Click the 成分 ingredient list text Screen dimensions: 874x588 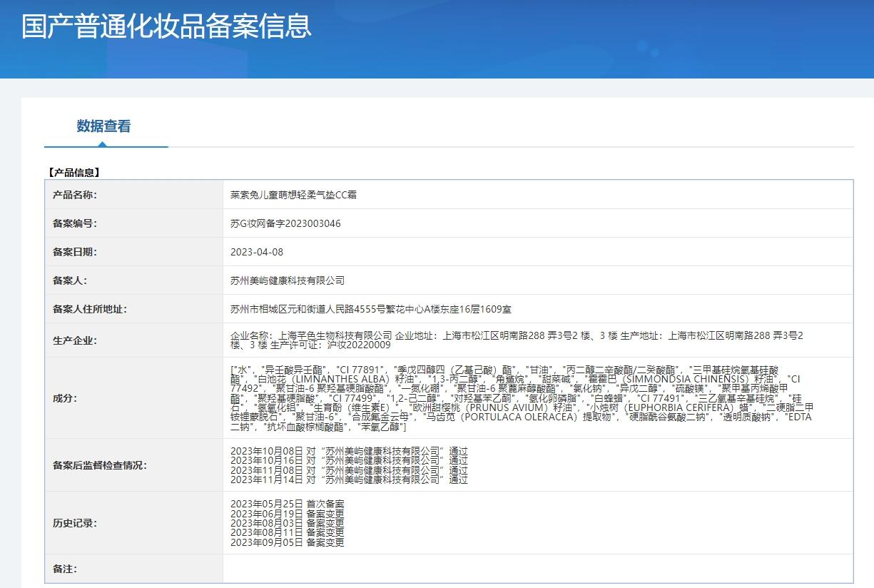click(x=521, y=397)
